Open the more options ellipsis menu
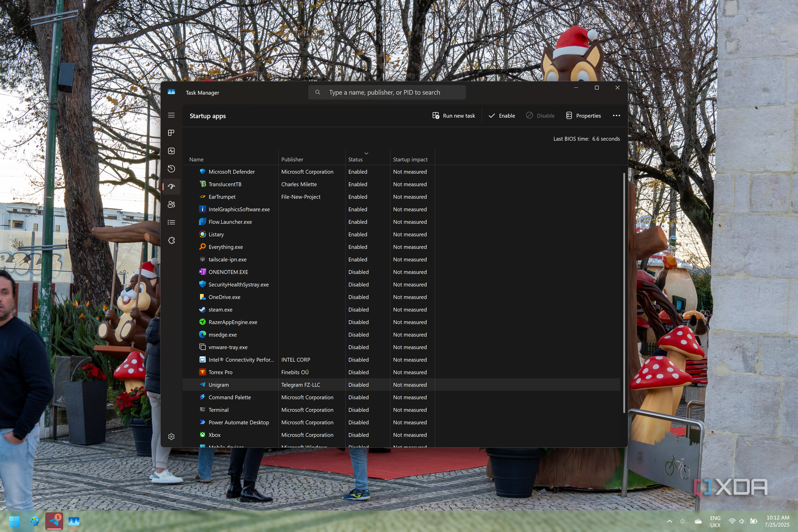The width and height of the screenshot is (798, 532). [x=616, y=116]
